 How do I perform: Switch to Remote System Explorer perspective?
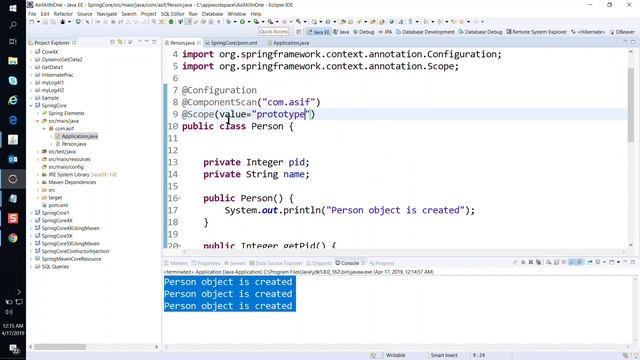click(536, 32)
